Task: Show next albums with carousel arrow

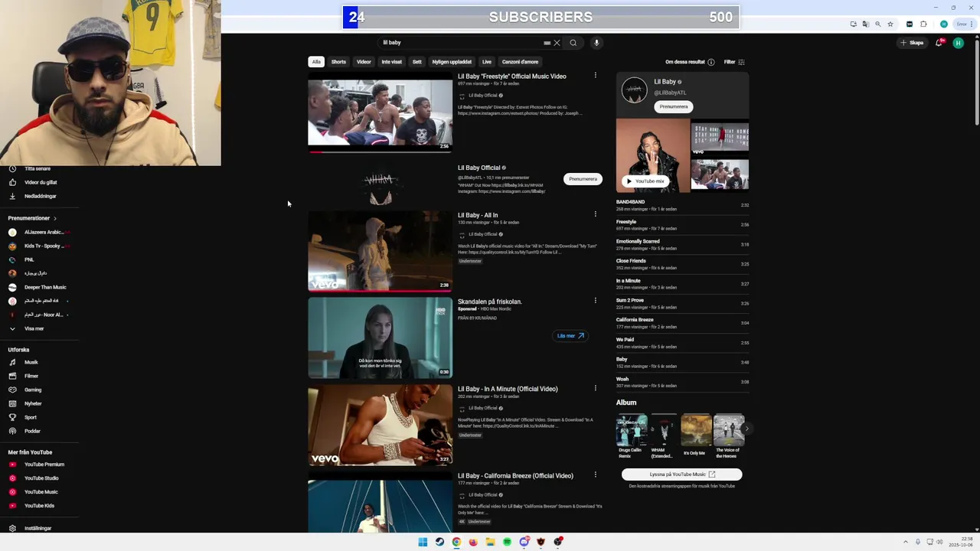Action: point(746,429)
